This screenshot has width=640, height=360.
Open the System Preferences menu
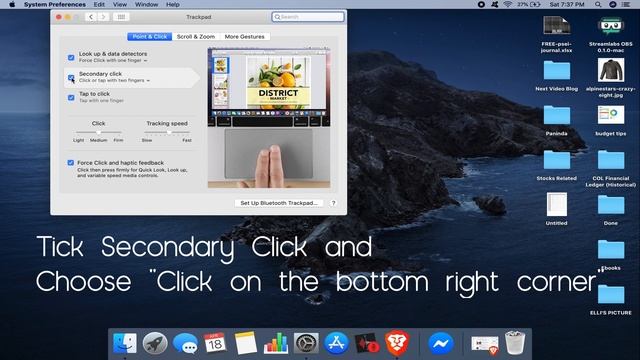[x=55, y=4]
